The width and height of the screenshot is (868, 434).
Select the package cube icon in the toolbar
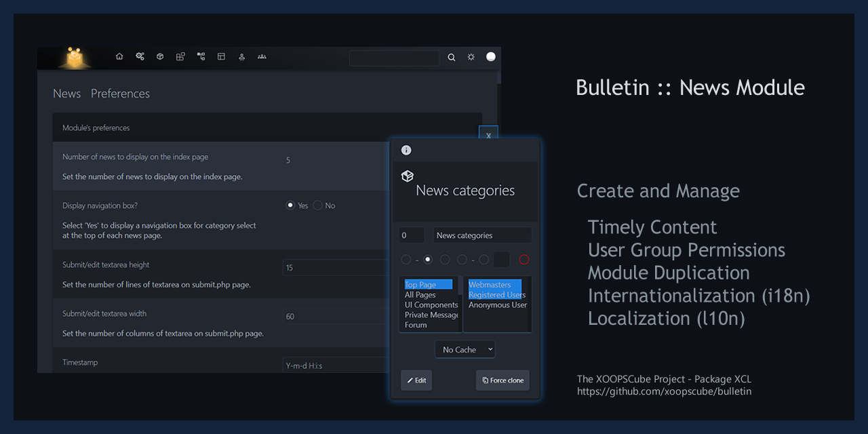pos(160,57)
